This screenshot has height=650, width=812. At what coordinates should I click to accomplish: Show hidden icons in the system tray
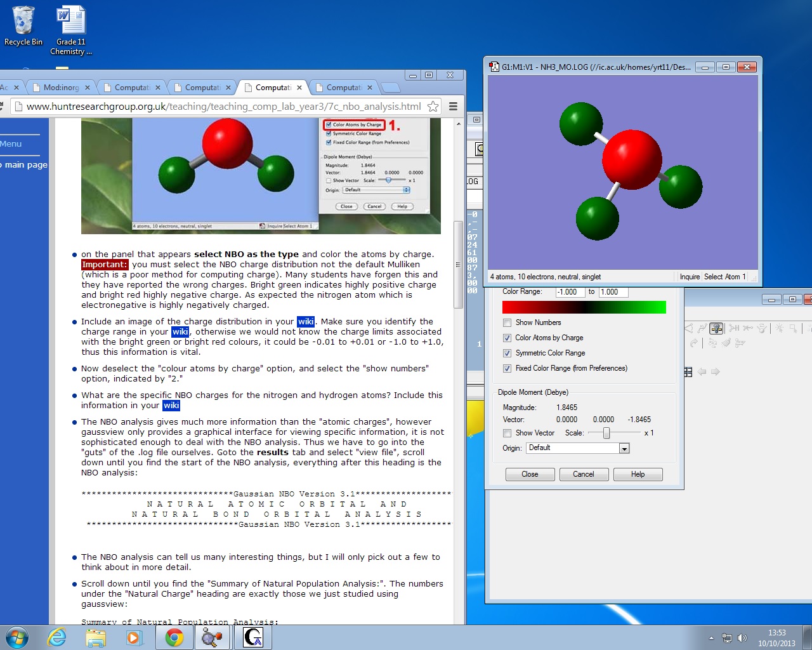(x=711, y=638)
